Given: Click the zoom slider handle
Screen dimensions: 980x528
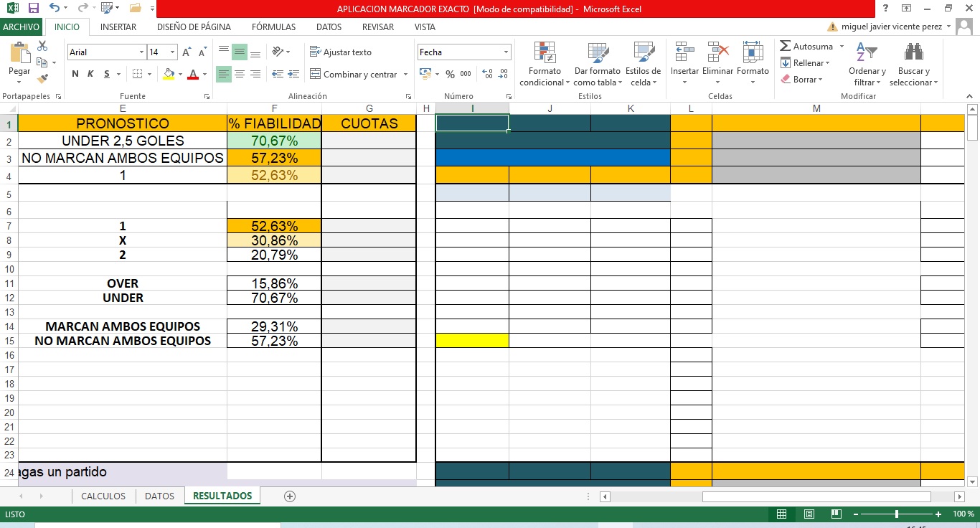Looking at the screenshot, I should tap(897, 514).
